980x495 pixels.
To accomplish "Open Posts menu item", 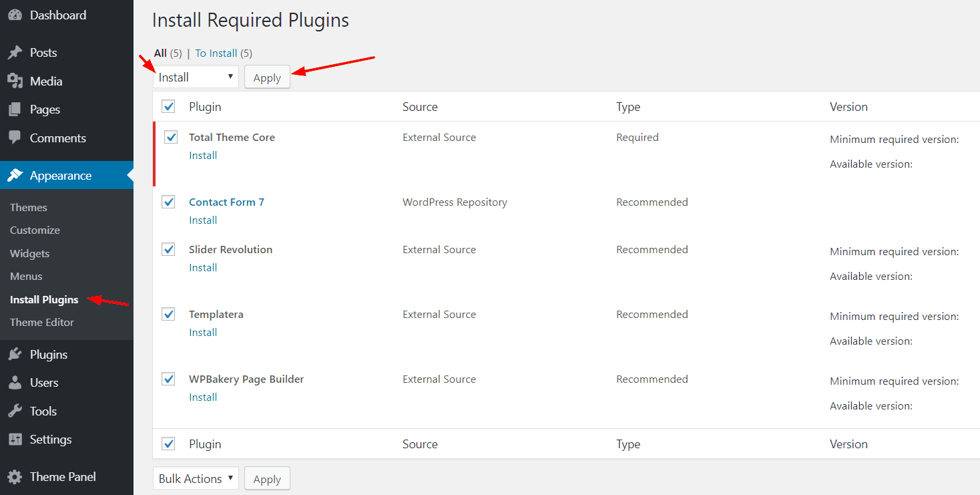I will (x=67, y=53).
